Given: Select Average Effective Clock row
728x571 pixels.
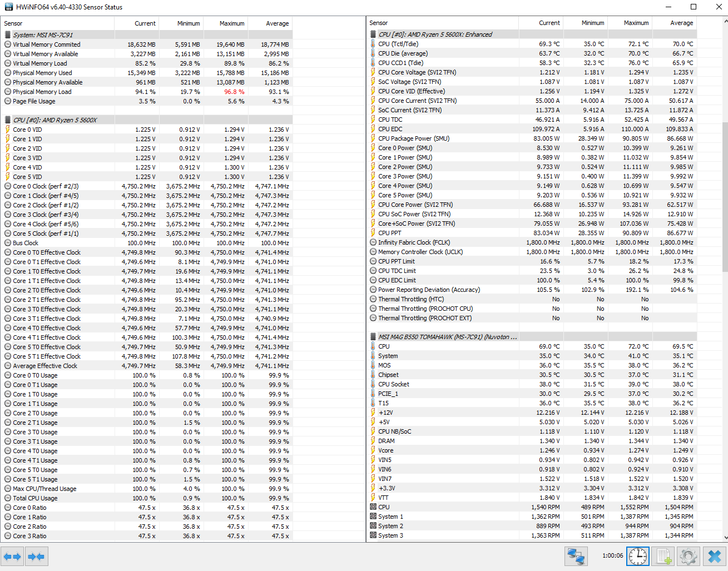Looking at the screenshot, I should point(147,366).
